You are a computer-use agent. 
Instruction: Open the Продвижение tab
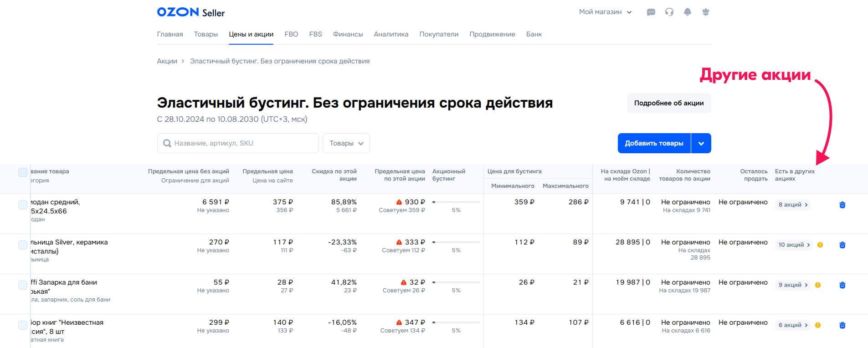pyautogui.click(x=492, y=34)
